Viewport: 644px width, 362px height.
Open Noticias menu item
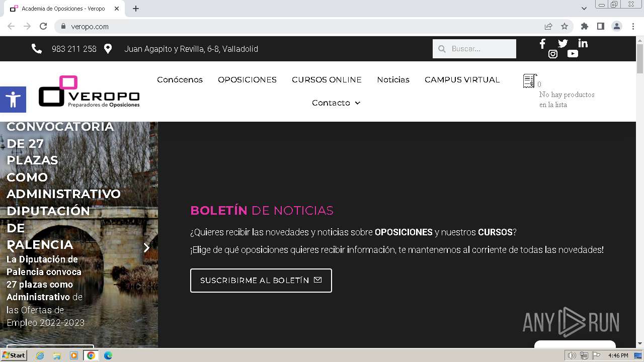(393, 79)
